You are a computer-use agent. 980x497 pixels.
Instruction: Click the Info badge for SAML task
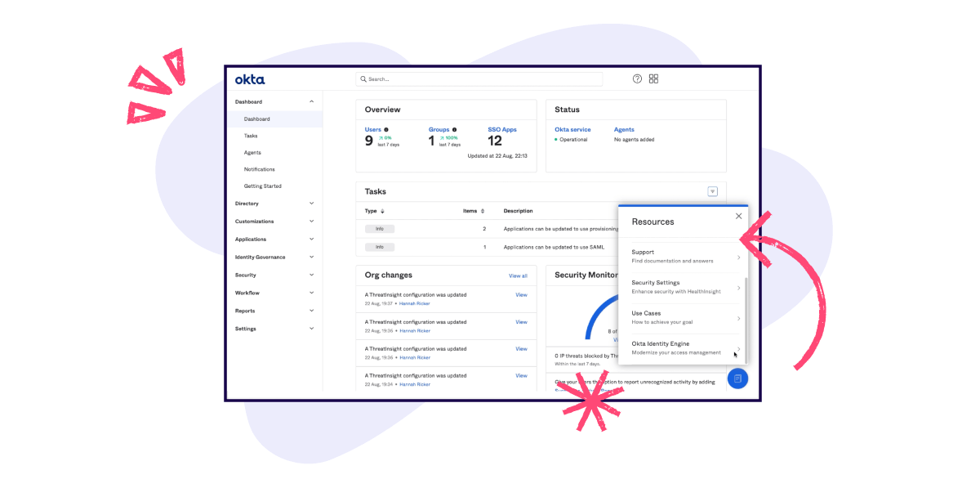click(x=379, y=247)
